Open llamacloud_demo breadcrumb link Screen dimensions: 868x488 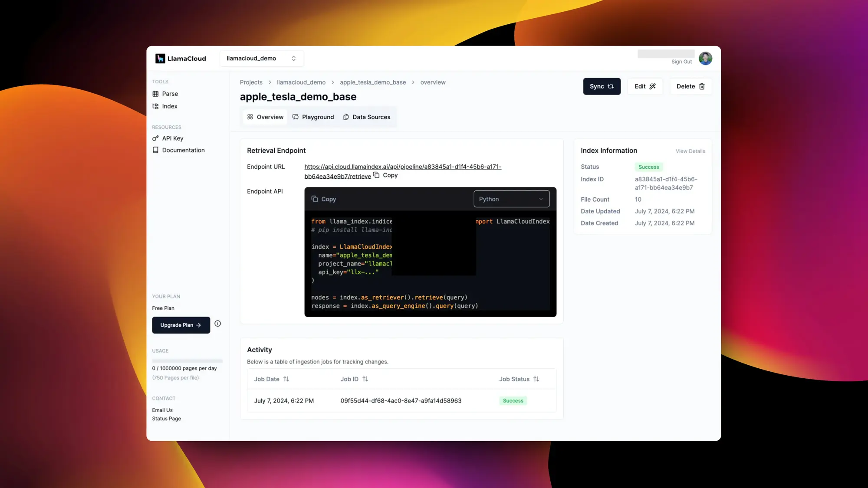301,82
